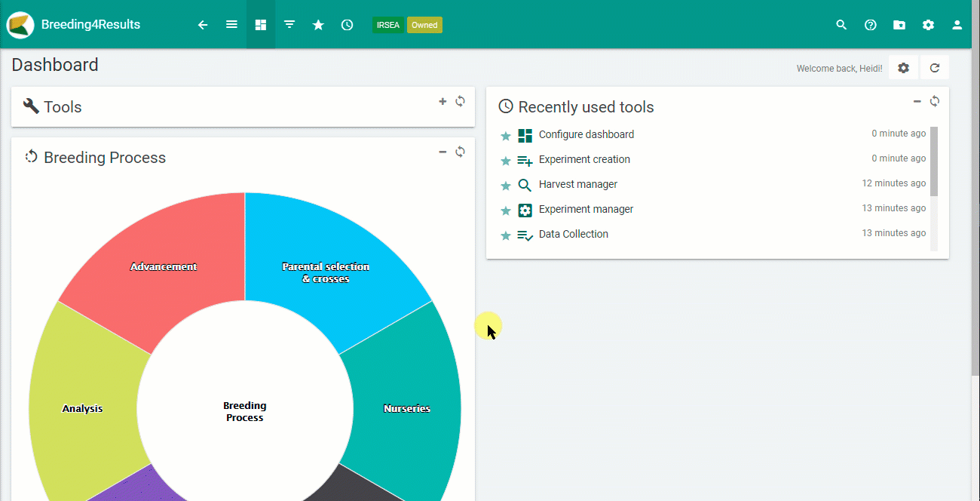
Task: Toggle favorite star for Configure dashboard
Action: [506, 137]
